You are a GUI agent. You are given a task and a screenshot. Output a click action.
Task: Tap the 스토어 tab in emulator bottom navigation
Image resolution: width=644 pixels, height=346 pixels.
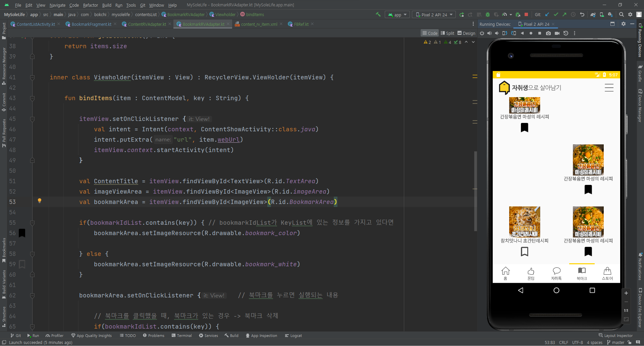(607, 274)
